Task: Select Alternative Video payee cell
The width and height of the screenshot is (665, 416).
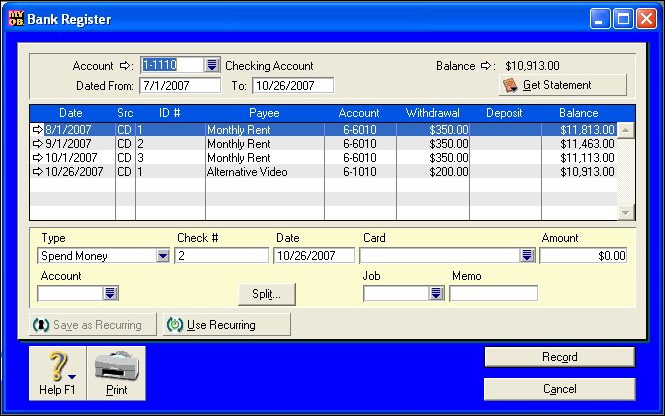Action: (x=265, y=172)
